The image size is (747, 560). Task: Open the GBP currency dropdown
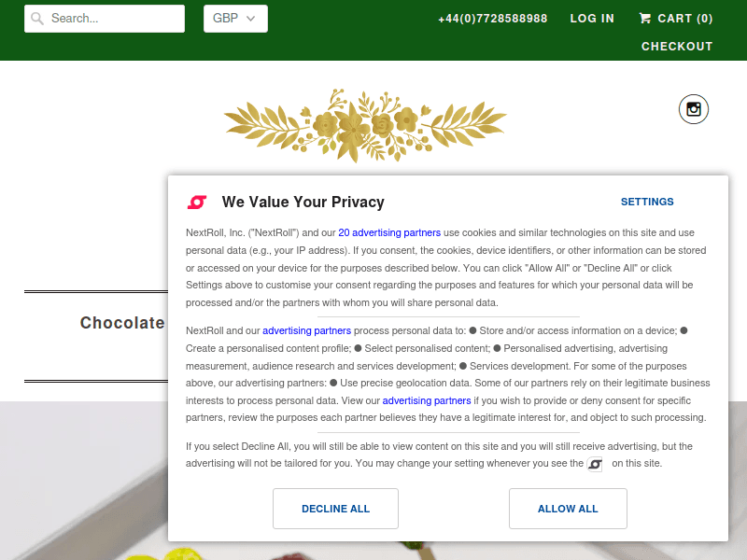(x=235, y=19)
